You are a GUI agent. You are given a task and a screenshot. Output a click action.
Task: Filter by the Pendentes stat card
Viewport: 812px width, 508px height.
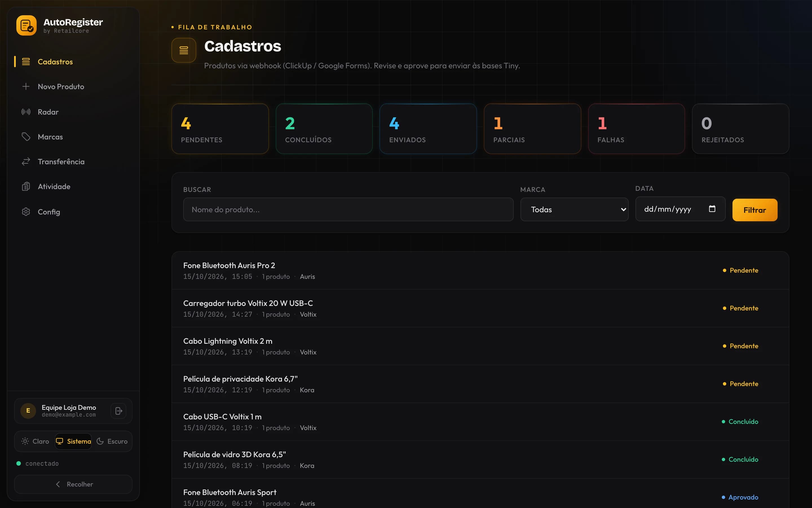(x=220, y=129)
